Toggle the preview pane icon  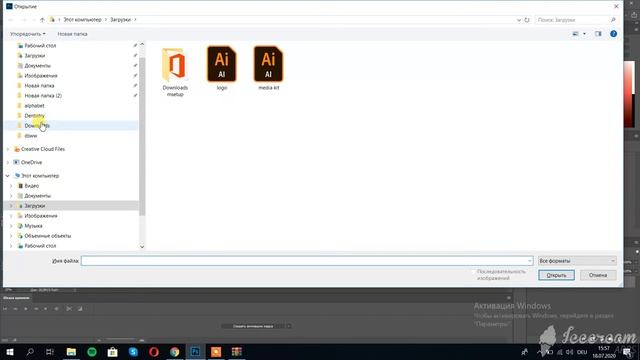tap(598, 34)
